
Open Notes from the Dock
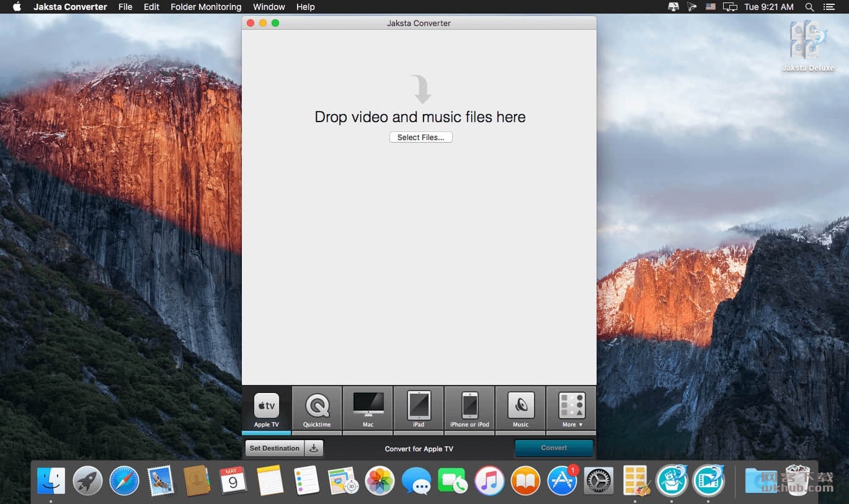[270, 480]
